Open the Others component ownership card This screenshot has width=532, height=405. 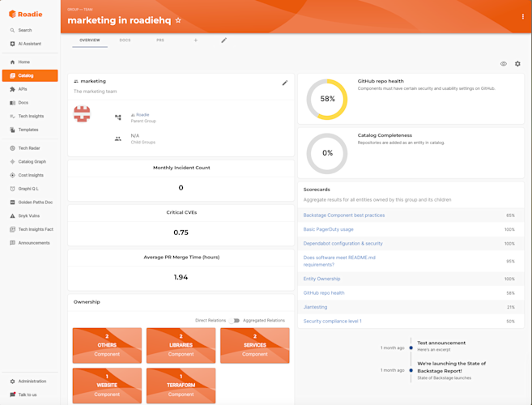[107, 346]
